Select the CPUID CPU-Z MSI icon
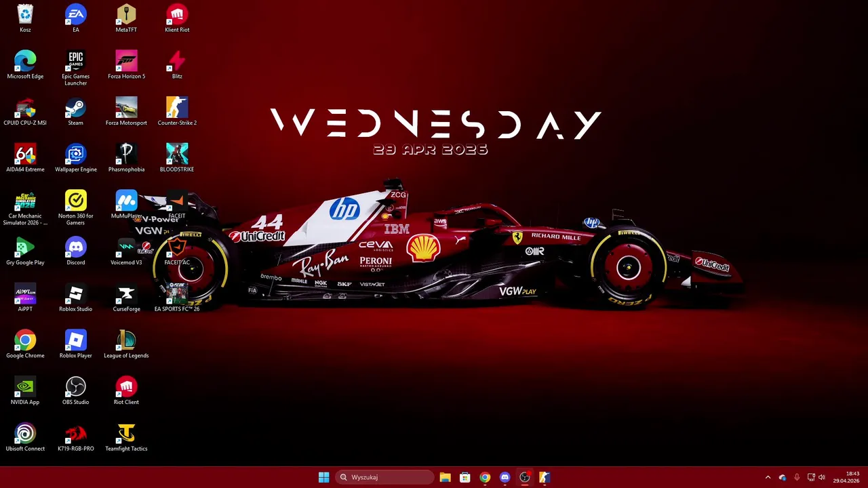The width and height of the screenshot is (868, 488). [25, 112]
